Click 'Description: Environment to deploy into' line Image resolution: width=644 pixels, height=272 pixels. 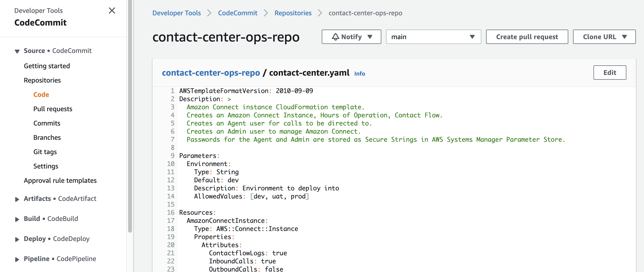pyautogui.click(x=267, y=188)
